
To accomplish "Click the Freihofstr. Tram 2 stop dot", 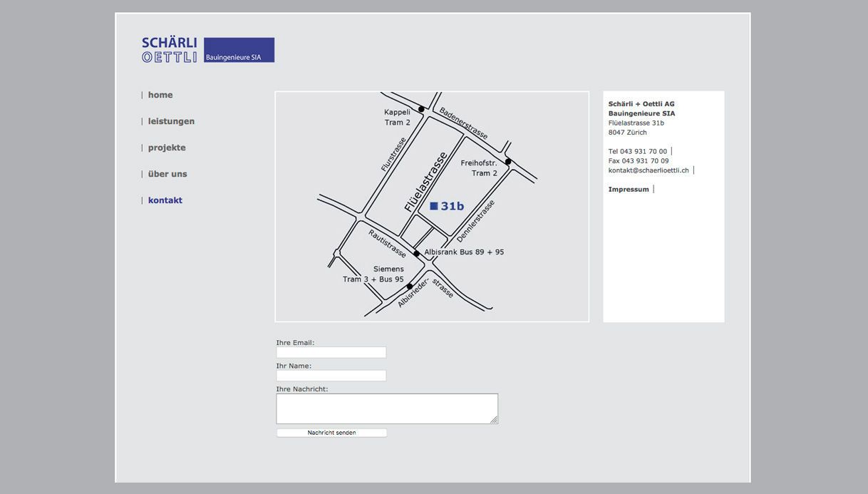I will click(508, 162).
